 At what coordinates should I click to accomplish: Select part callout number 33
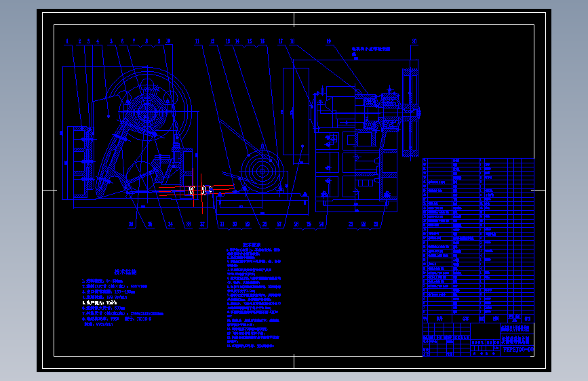[x=189, y=224]
